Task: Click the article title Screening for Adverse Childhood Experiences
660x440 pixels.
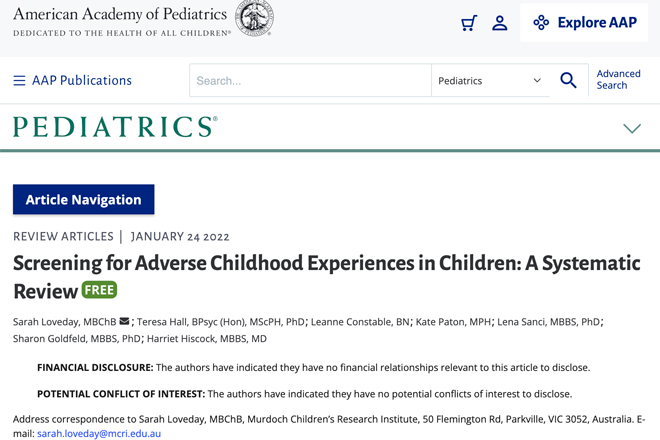Action: tap(327, 277)
